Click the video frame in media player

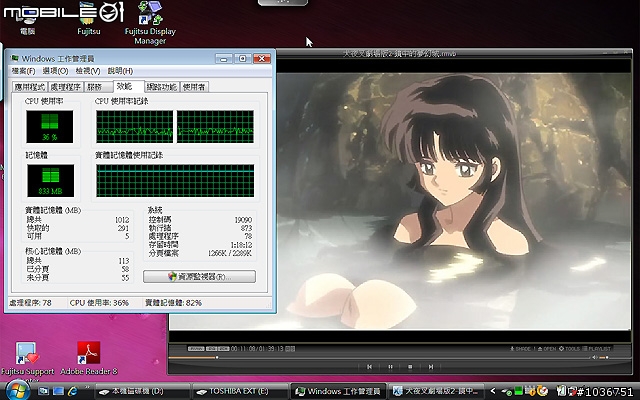tap(454, 201)
